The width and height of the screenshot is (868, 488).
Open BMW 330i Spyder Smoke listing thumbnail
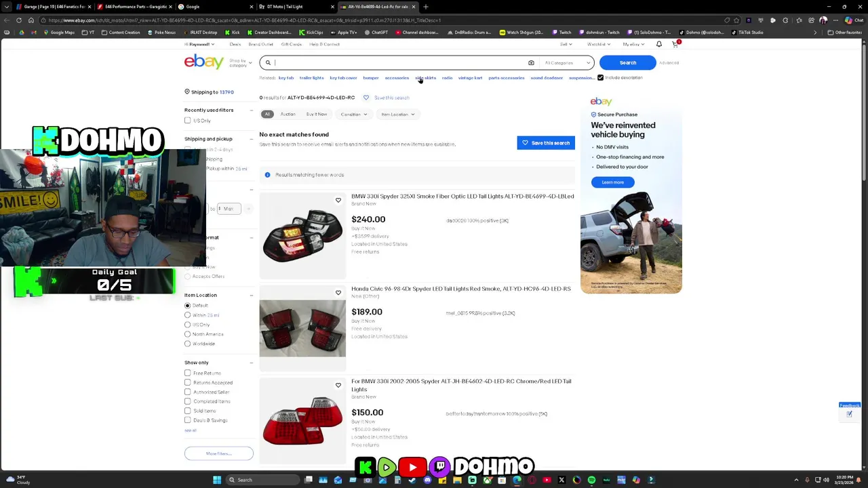tap(302, 236)
